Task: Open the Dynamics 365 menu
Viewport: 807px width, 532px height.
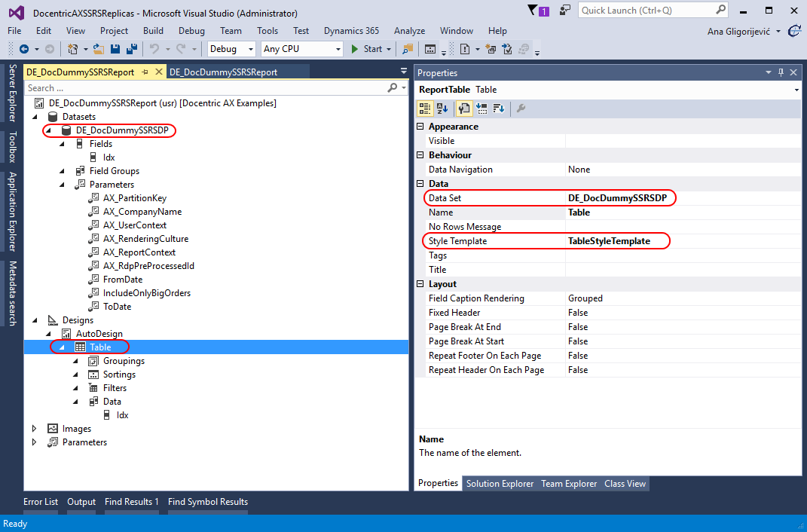Action: tap(352, 31)
